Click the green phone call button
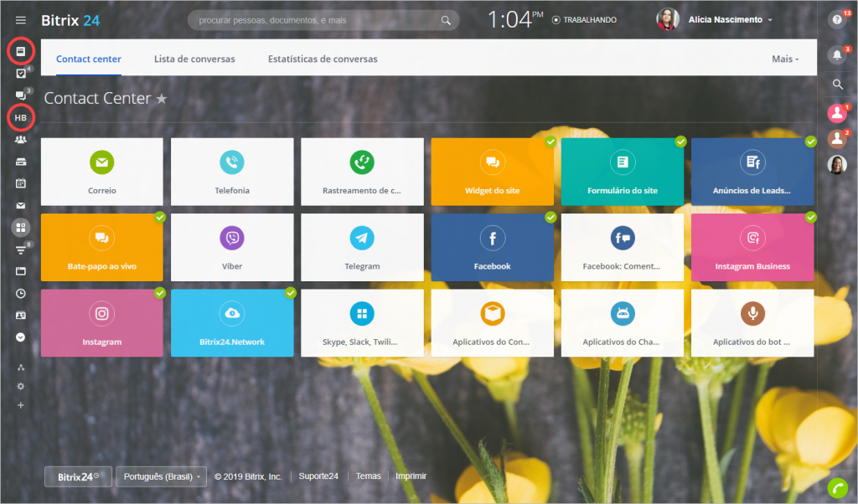Screen dimensions: 858x504 point(836,487)
